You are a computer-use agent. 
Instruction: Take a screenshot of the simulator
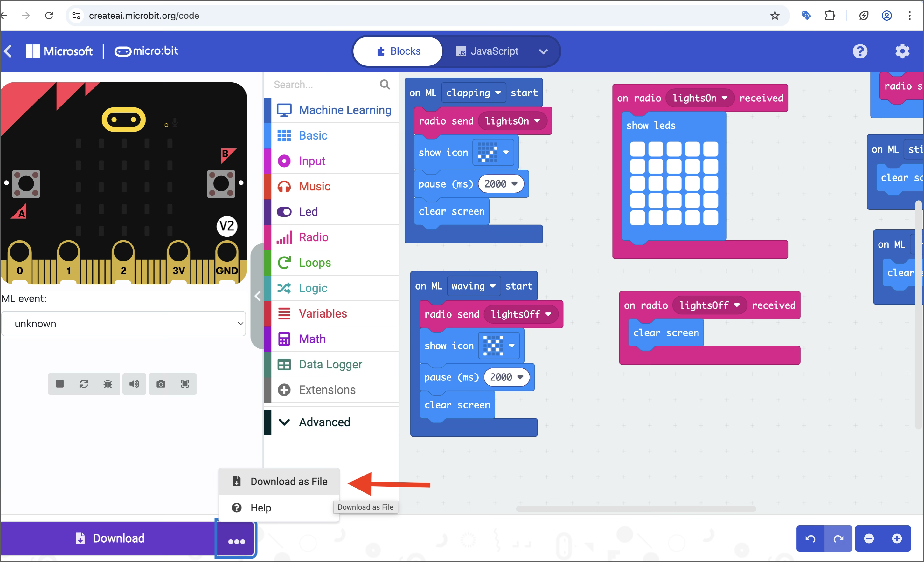coord(161,384)
